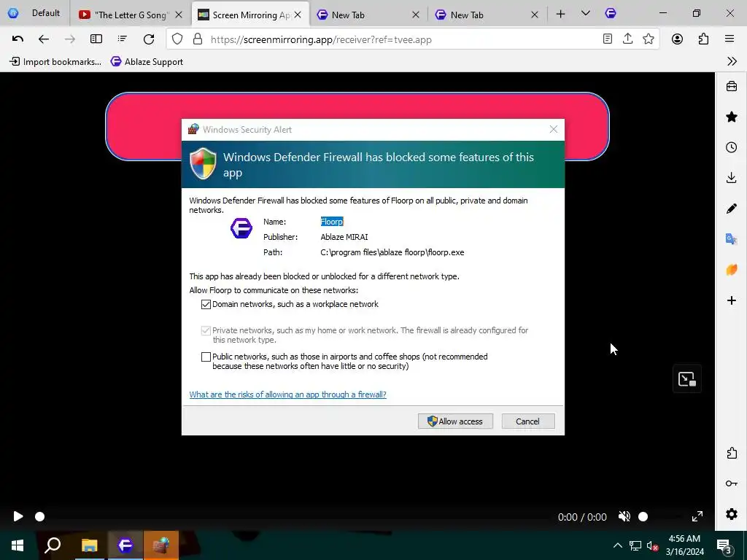Image resolution: width=747 pixels, height=560 pixels.
Task: Click the Allow access button
Action: pos(455,421)
